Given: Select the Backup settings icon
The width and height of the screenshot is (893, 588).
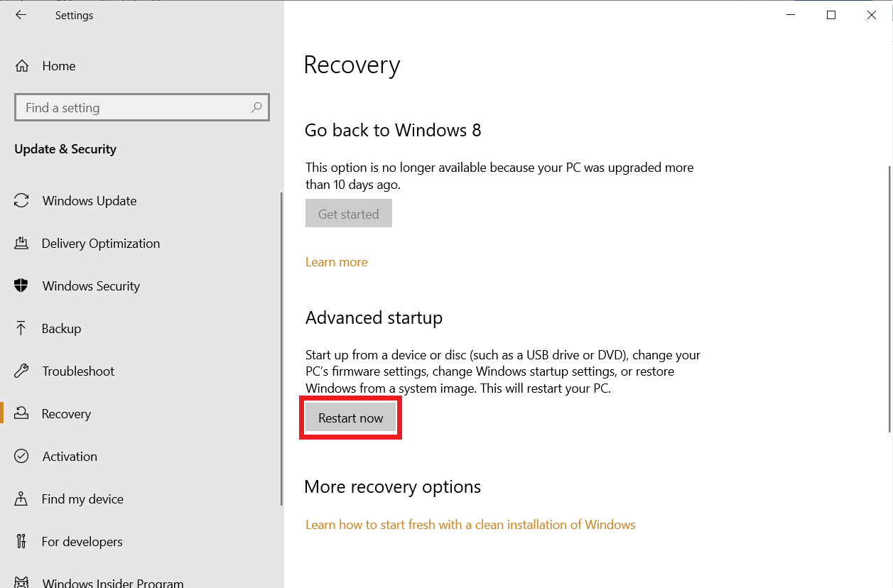Looking at the screenshot, I should [22, 328].
